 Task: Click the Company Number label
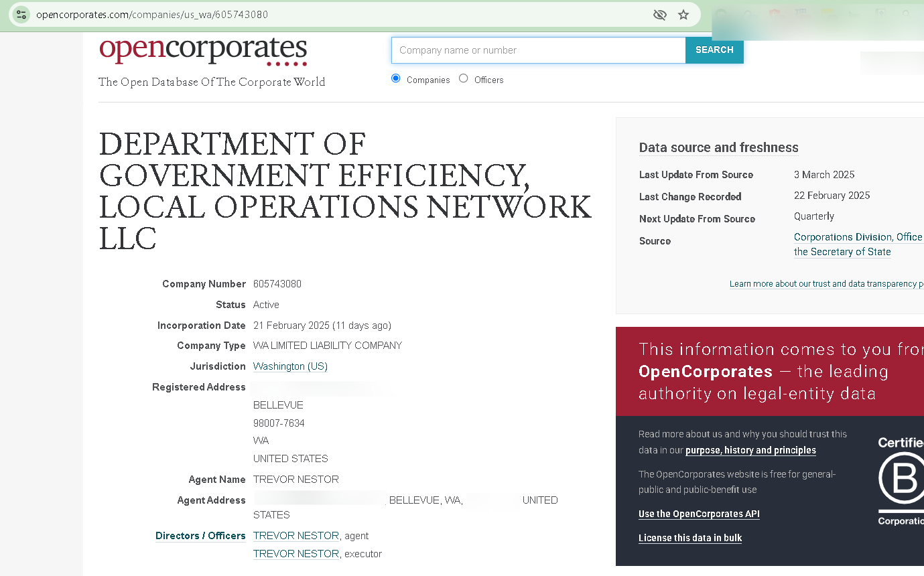click(204, 284)
